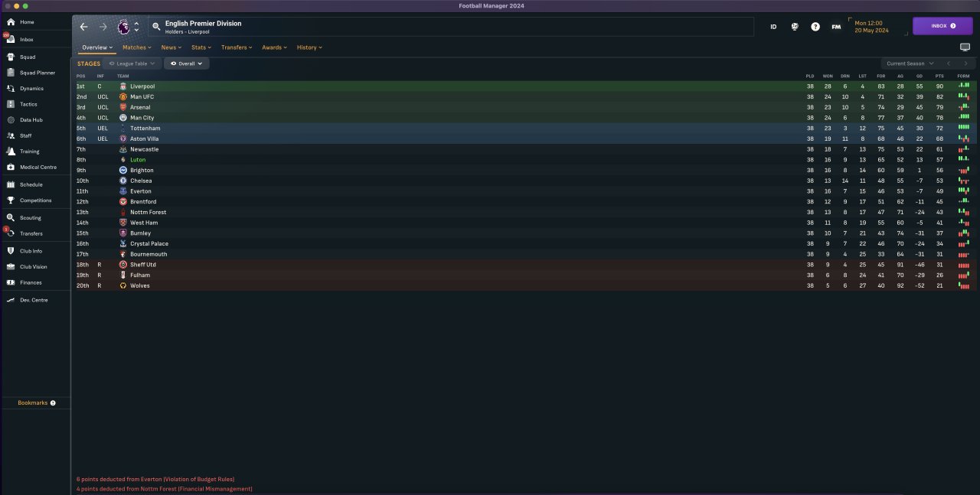The image size is (980, 495).
Task: Open Luton team link
Action: [138, 160]
